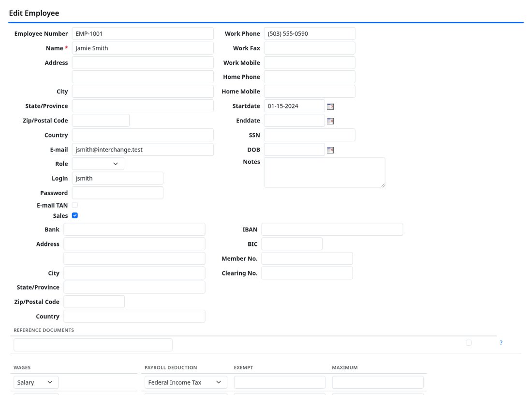Image resolution: width=532 pixels, height=395 pixels.
Task: Focus the Clearing No. field
Action: coord(307,273)
